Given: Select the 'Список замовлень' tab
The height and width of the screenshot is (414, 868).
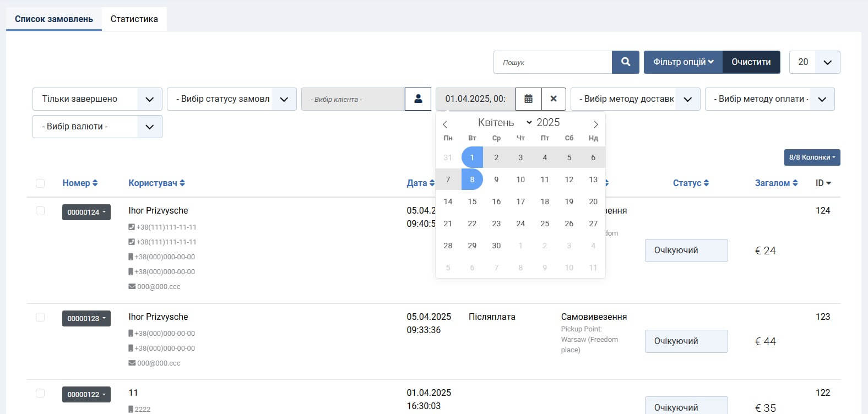Looking at the screenshot, I should [54, 19].
